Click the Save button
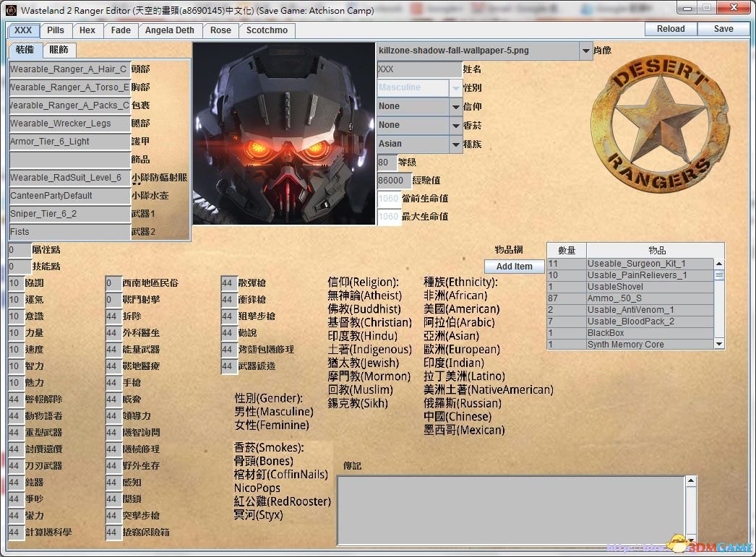Screen dimensions: 756x557 click(723, 29)
